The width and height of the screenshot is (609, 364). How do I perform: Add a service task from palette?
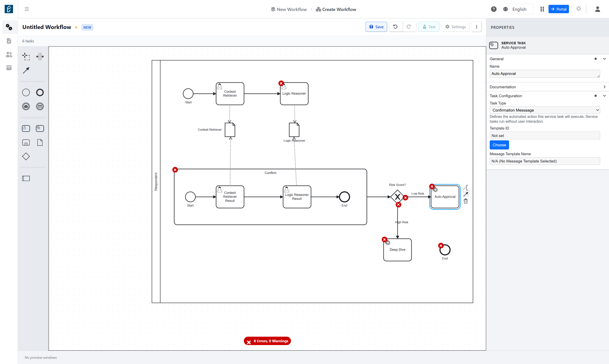point(40,128)
